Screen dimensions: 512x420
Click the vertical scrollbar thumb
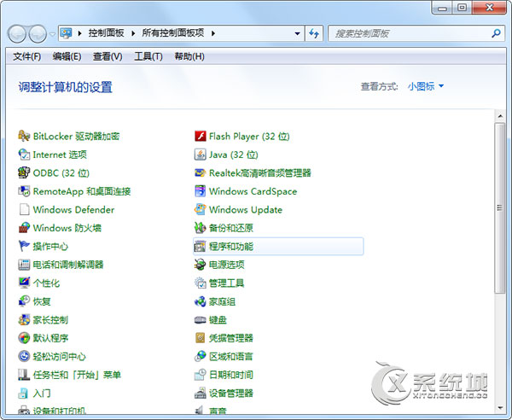pos(499,208)
